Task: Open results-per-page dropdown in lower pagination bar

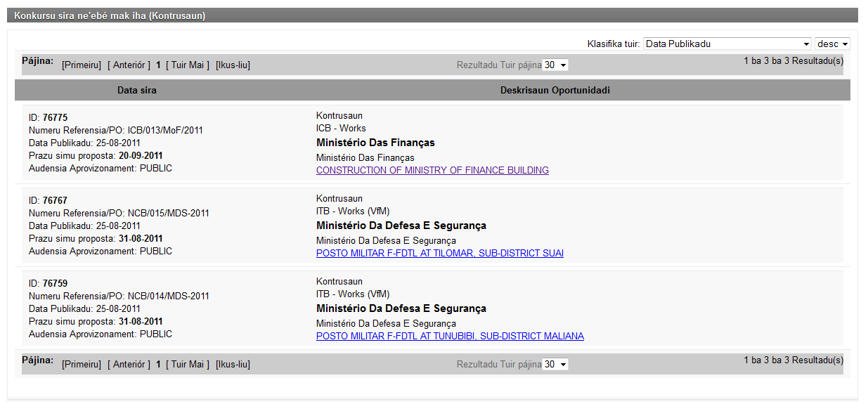Action: [555, 365]
